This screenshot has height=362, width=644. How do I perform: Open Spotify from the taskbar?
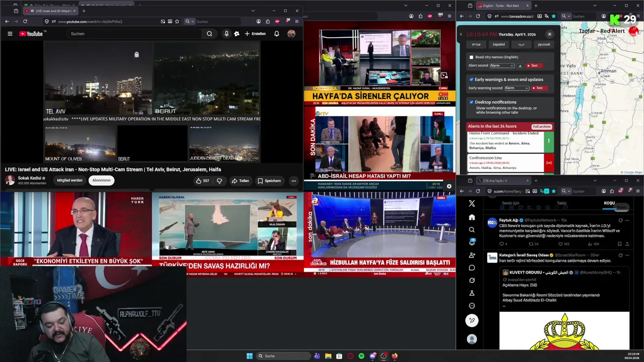(x=361, y=356)
